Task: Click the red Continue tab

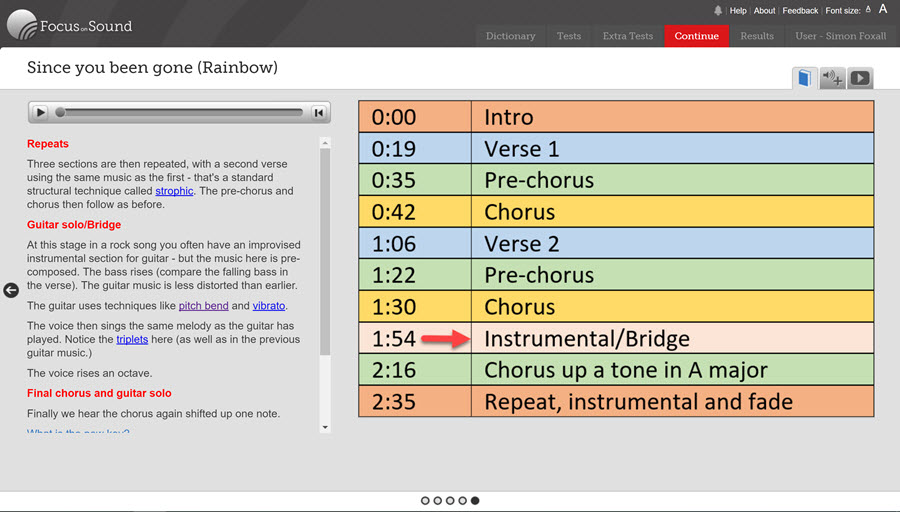Action: coord(696,36)
